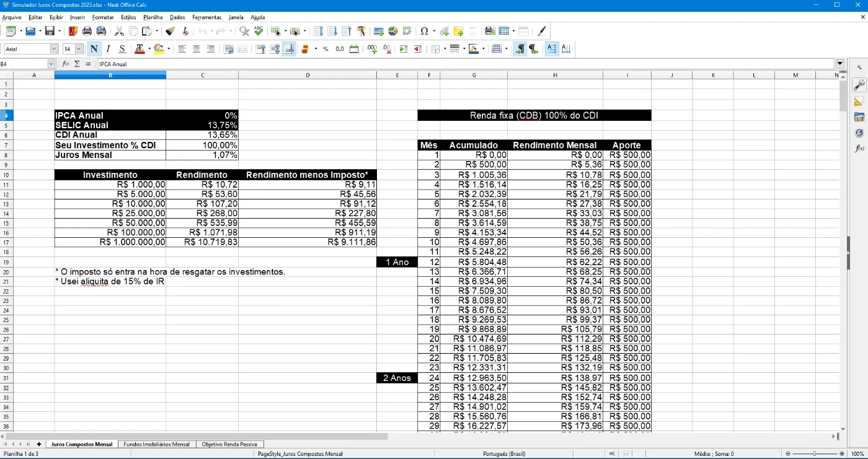Delete a decimal place

point(386,49)
